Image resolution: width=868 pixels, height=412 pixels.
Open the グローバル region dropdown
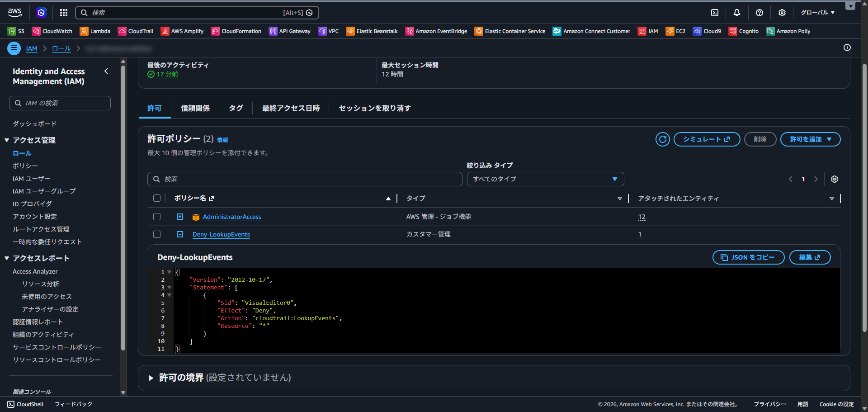tap(817, 13)
